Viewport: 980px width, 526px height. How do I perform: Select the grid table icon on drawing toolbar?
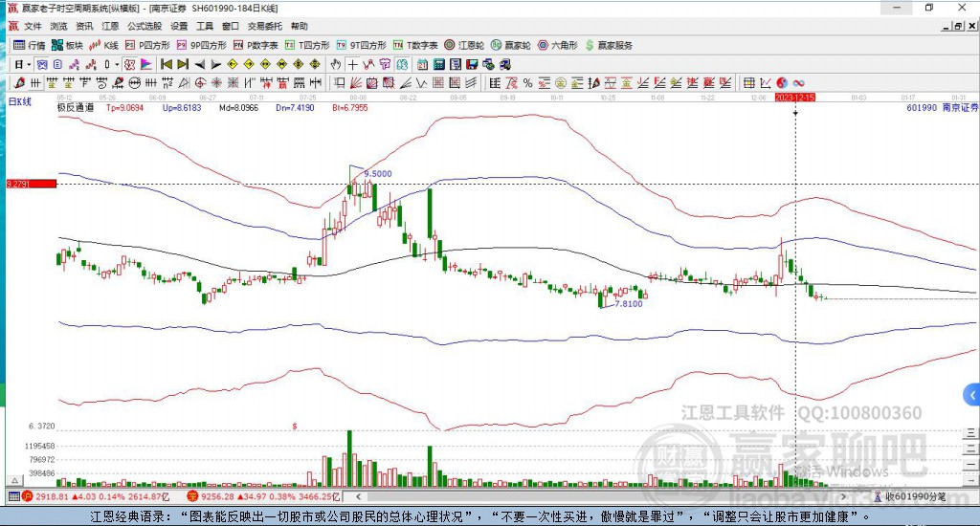tap(748, 82)
